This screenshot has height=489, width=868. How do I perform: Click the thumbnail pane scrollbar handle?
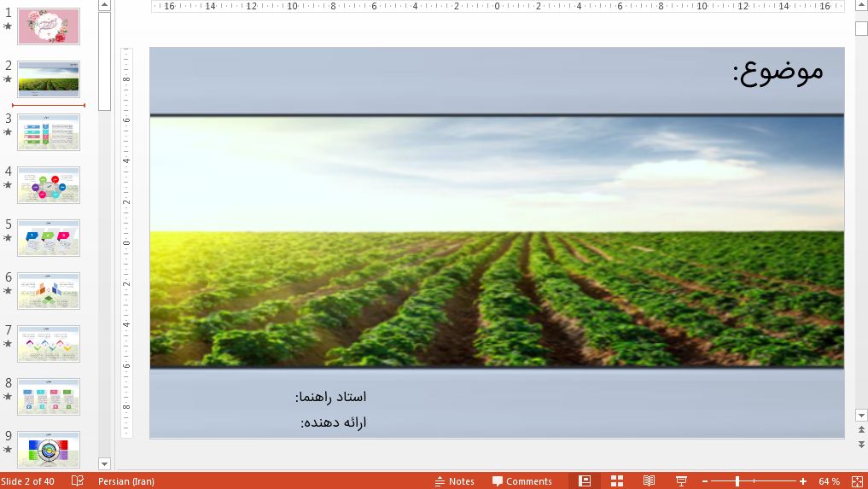coord(104,61)
